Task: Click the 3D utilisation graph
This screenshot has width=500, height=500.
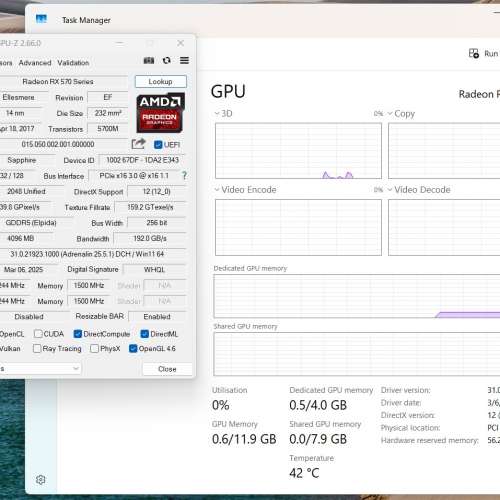Action: (x=298, y=151)
